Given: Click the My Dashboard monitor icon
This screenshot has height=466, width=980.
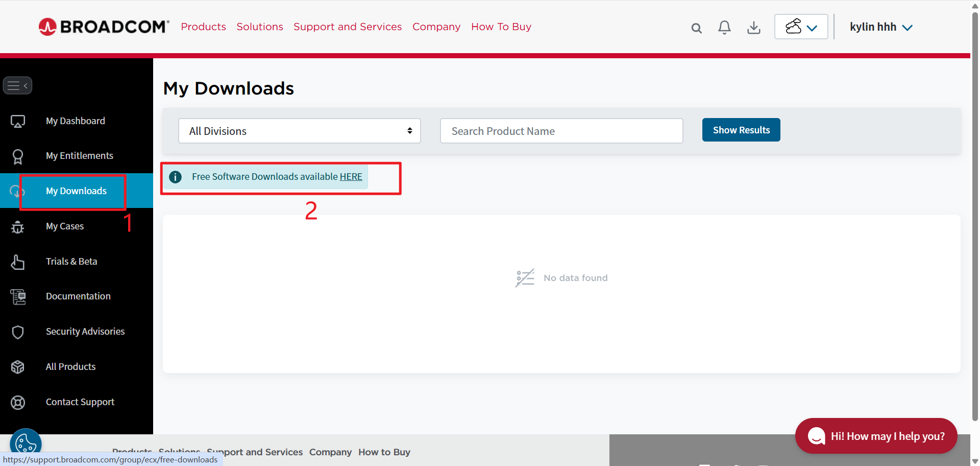Looking at the screenshot, I should click(18, 121).
